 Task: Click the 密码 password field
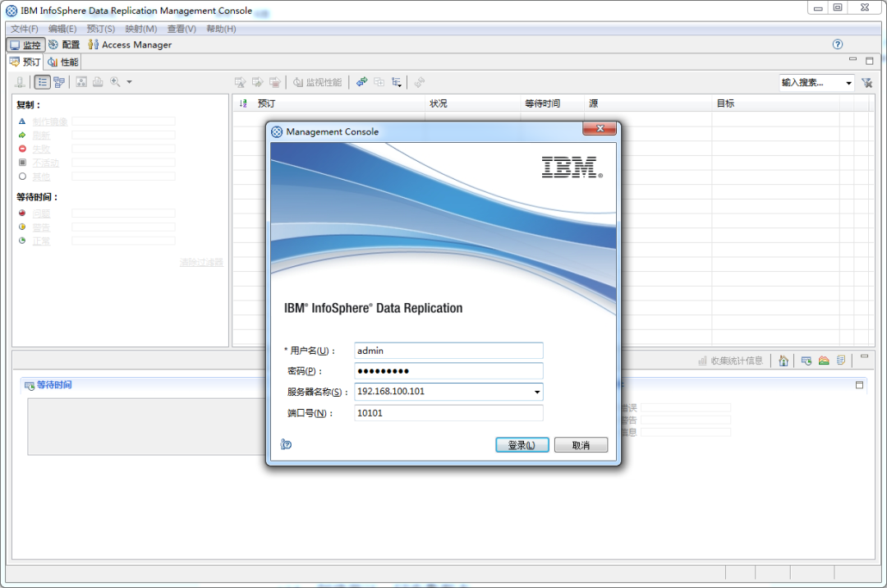pyautogui.click(x=448, y=371)
